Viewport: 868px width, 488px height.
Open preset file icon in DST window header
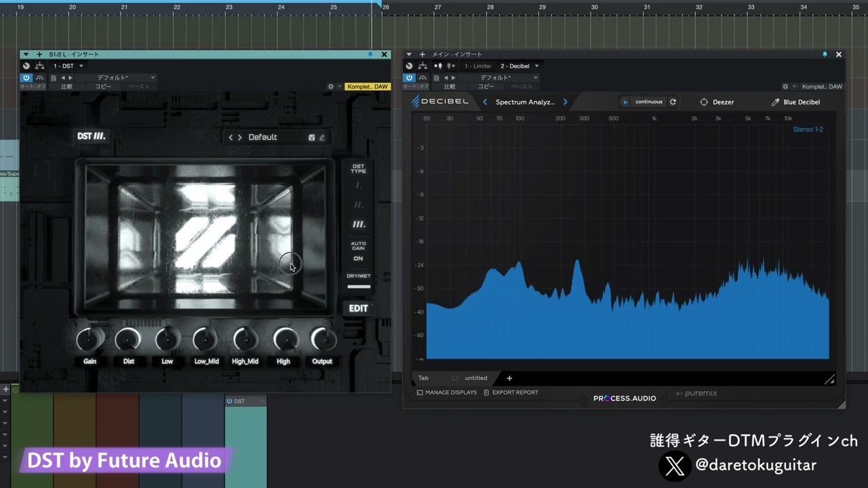[x=54, y=78]
